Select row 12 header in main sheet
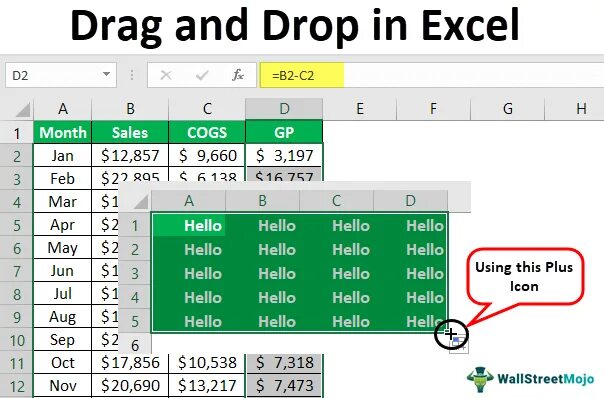 (17, 386)
